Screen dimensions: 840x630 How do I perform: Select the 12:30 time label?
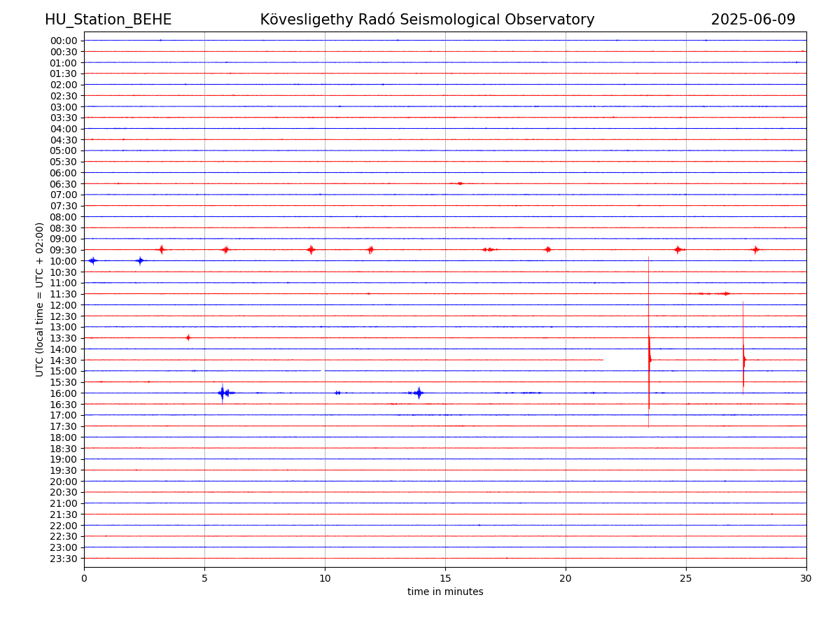[x=64, y=316]
